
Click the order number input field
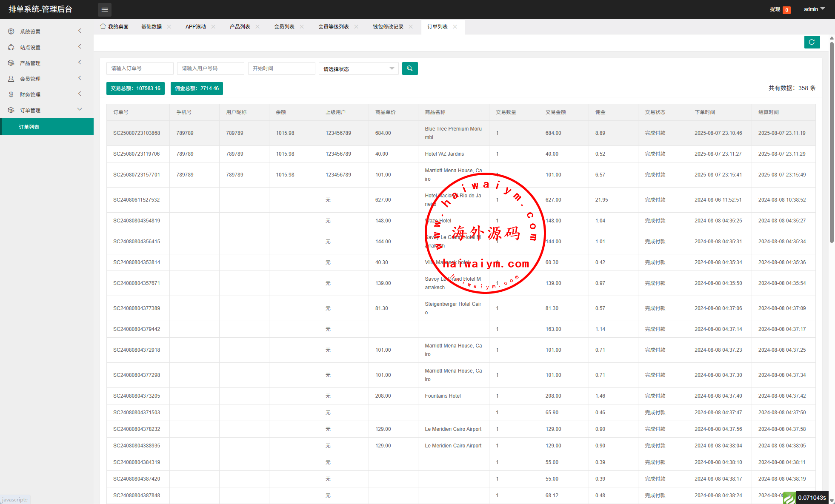pyautogui.click(x=140, y=68)
